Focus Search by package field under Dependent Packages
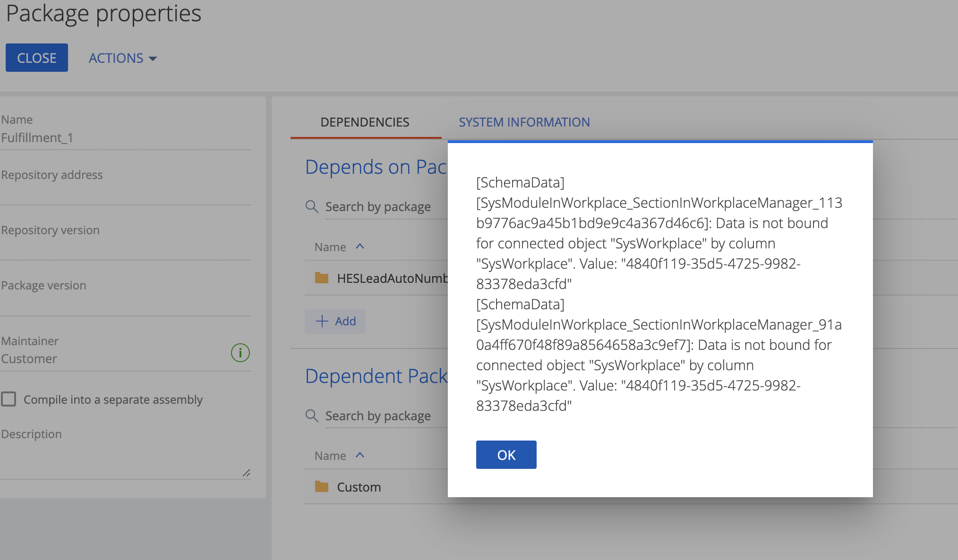This screenshot has width=958, height=560. (385, 416)
